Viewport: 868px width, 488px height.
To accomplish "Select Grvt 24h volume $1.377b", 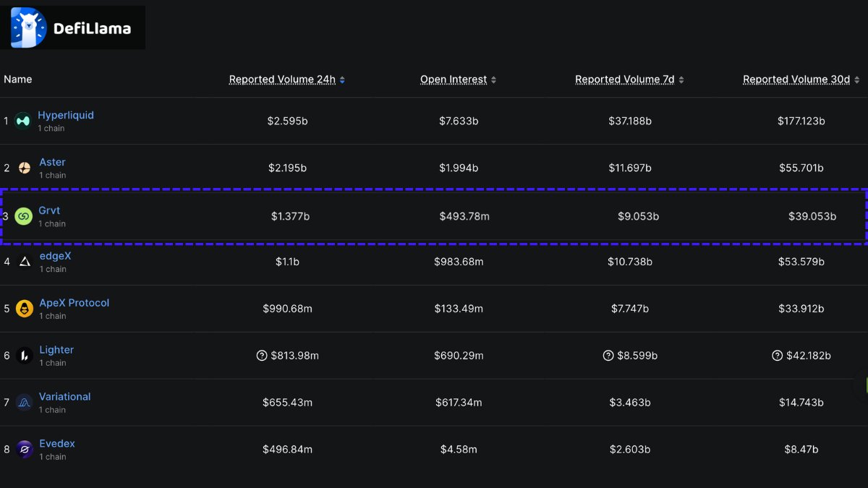I will click(290, 216).
